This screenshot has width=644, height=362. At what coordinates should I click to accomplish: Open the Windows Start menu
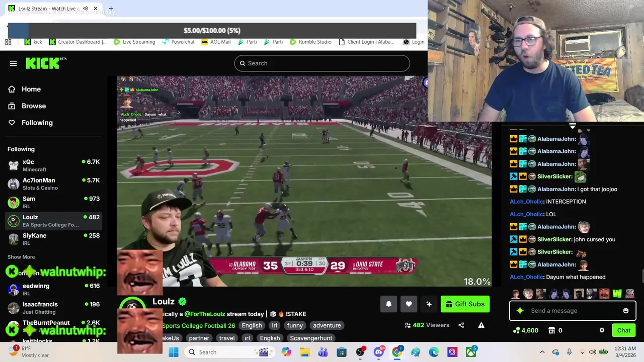click(x=174, y=352)
